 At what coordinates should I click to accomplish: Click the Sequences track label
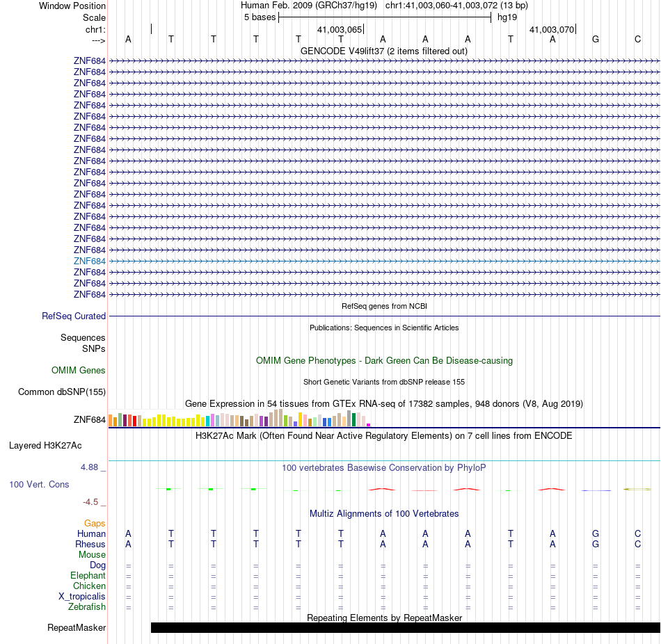click(x=83, y=337)
